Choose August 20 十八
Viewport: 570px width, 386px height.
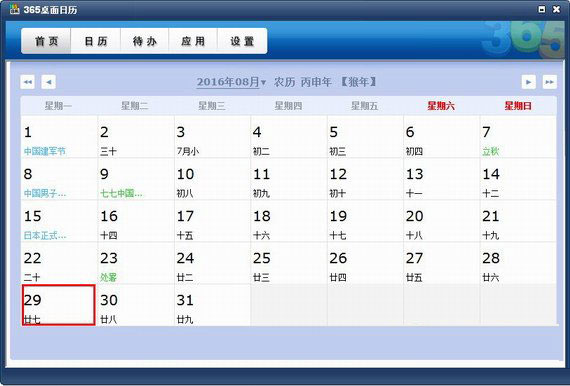coord(442,221)
